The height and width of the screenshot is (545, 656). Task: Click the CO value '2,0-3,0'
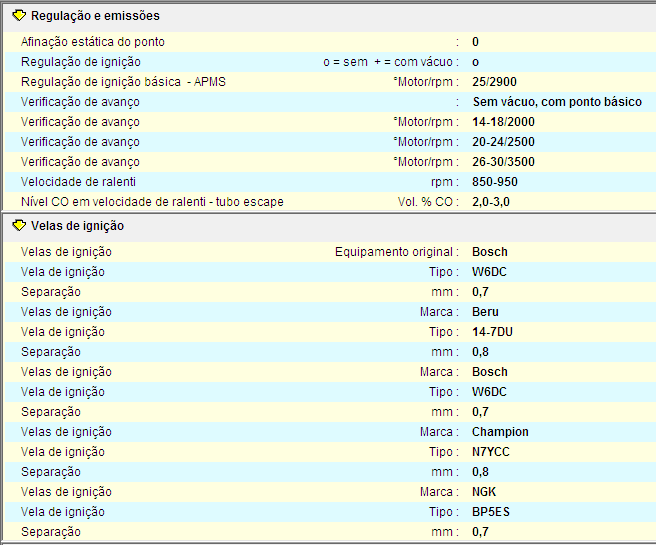(x=491, y=202)
